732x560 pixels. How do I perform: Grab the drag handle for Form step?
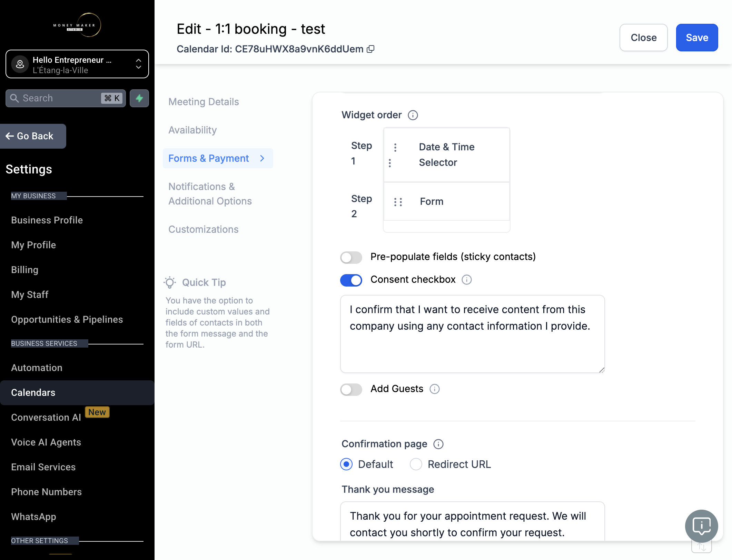point(398,202)
